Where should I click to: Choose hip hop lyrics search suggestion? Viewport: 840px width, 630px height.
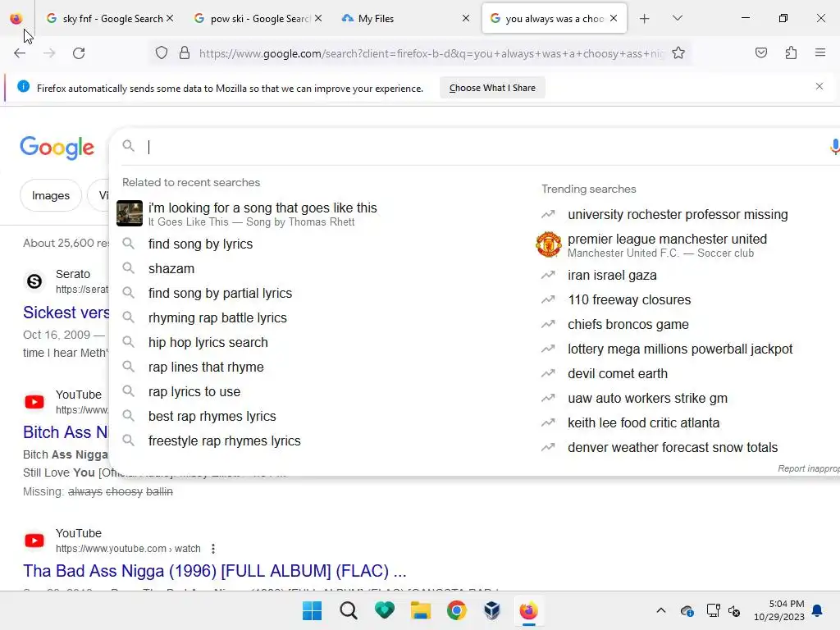(208, 343)
